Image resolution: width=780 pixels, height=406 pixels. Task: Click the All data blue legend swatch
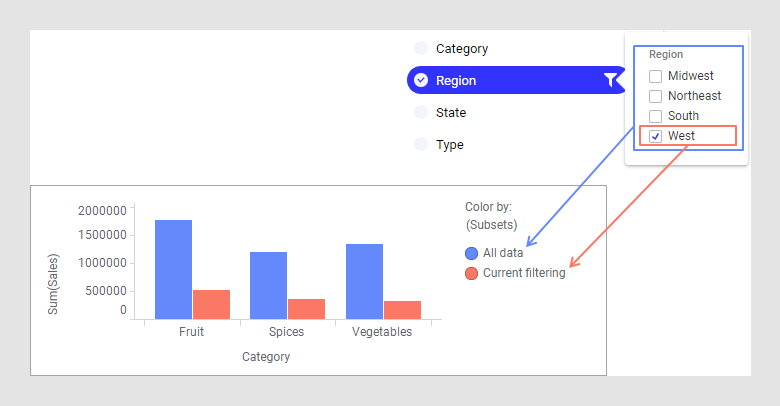472,253
